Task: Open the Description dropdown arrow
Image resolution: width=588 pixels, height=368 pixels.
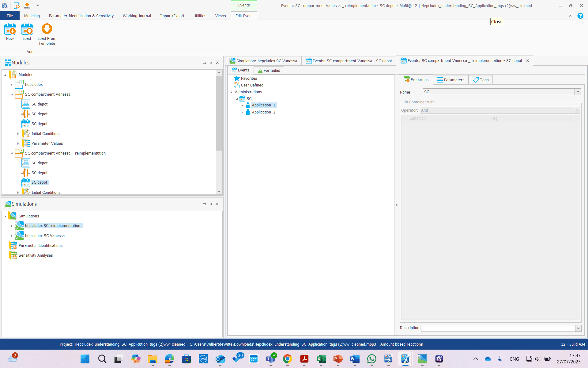Action: [x=578, y=328]
